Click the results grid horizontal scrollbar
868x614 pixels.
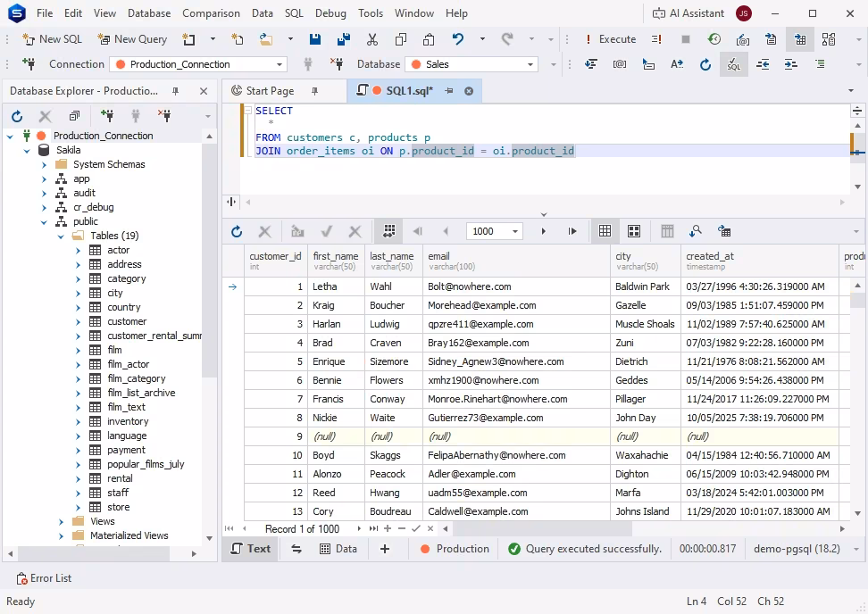click(x=543, y=529)
